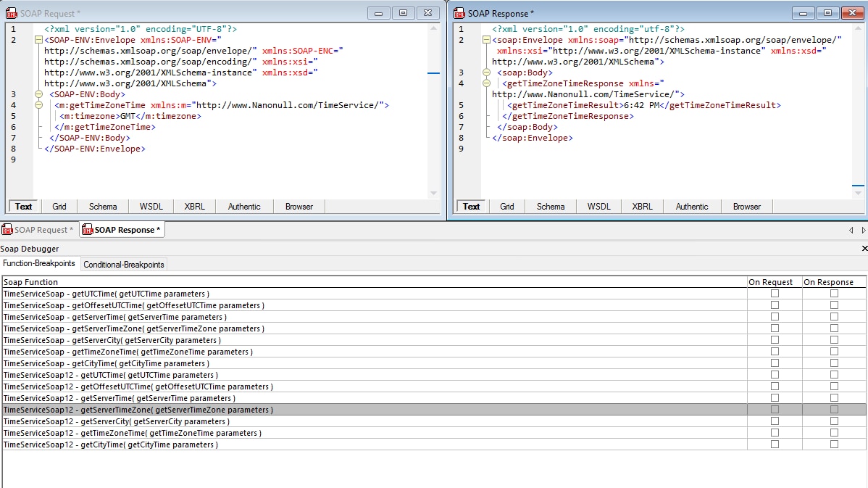
Task: Collapse SOAP-ENV:Body node in request
Action: (38, 94)
